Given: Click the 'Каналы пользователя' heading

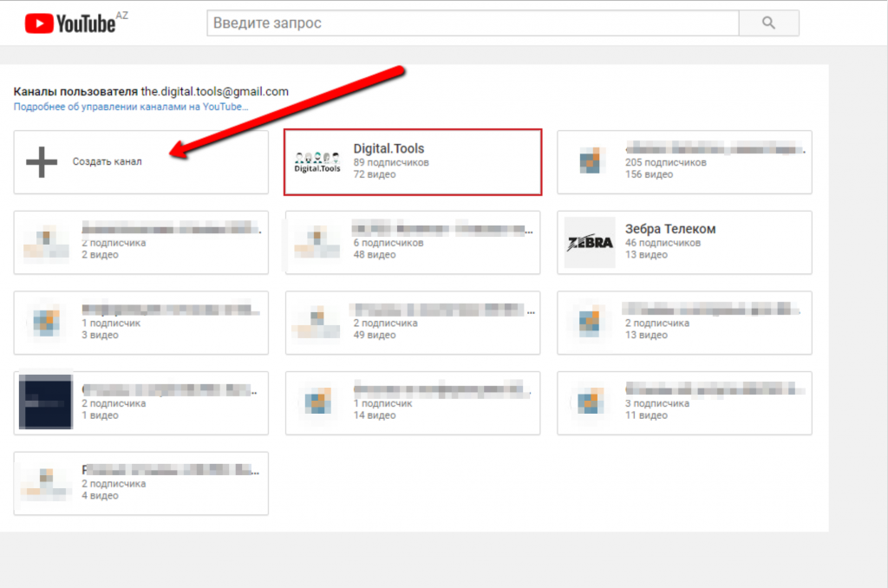Looking at the screenshot, I should point(75,92).
